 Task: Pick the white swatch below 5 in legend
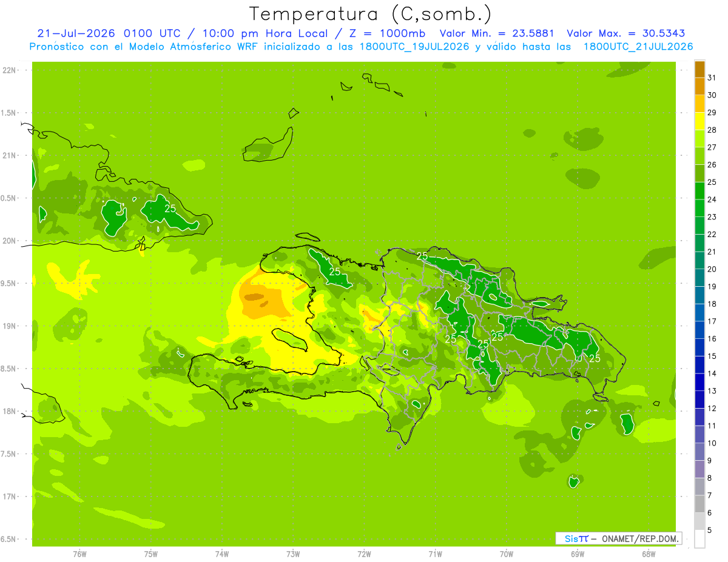tap(699, 539)
